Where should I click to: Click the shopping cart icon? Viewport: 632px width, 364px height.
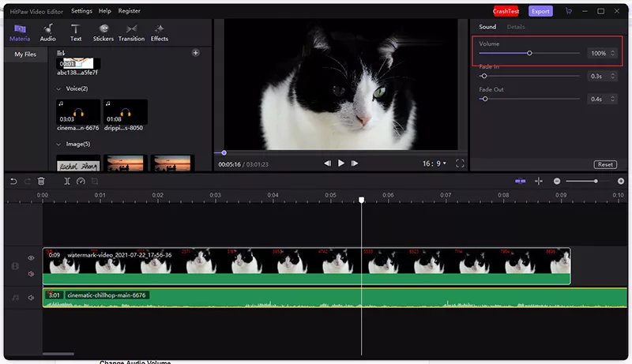click(569, 11)
